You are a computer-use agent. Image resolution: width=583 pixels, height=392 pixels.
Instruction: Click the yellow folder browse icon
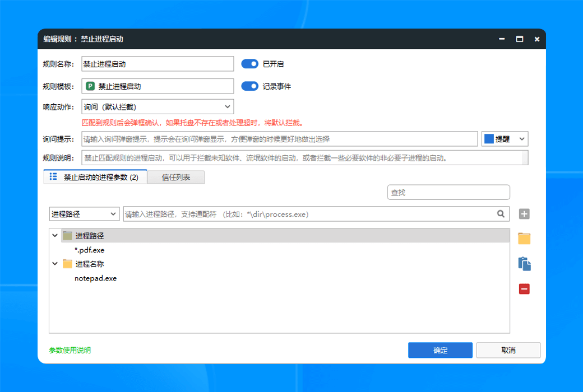coord(524,239)
